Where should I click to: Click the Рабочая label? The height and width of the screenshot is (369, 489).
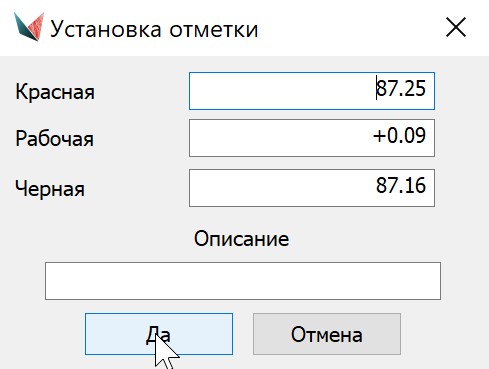click(x=54, y=138)
